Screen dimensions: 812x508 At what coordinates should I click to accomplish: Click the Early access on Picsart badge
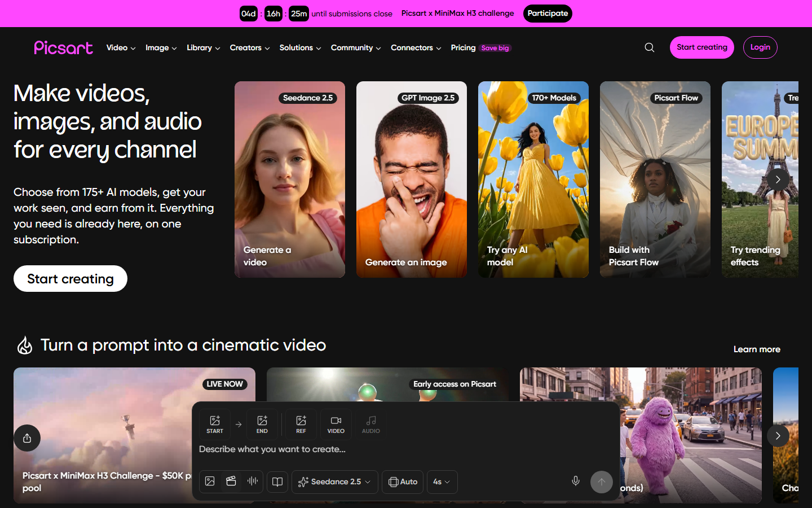(x=454, y=384)
